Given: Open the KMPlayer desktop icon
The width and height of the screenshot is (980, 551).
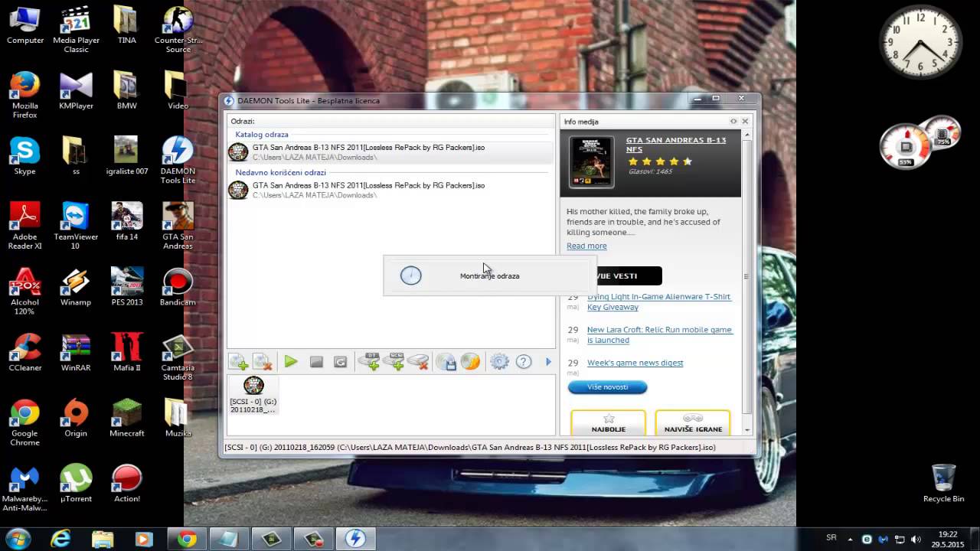Looking at the screenshot, I should point(76,90).
